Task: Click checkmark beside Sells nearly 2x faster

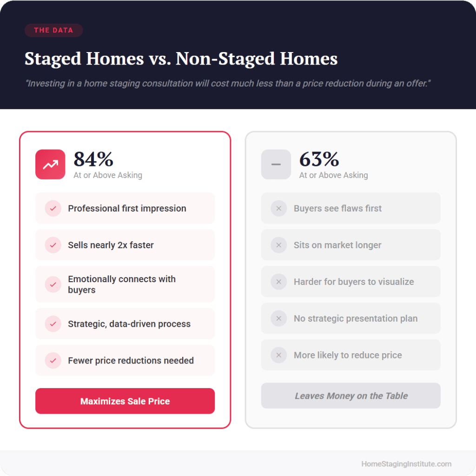Action: click(x=53, y=245)
